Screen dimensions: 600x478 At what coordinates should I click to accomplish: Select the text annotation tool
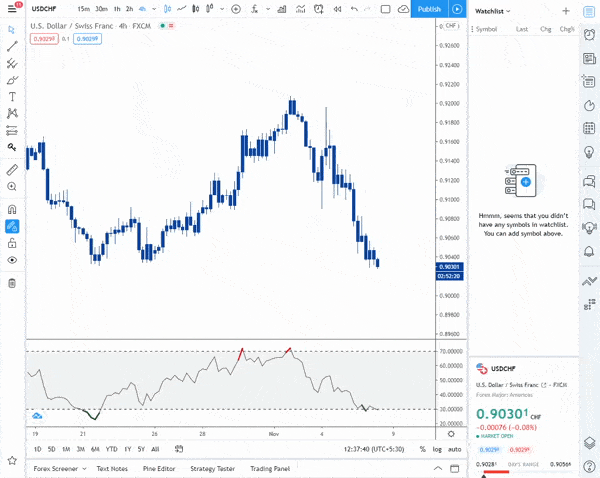[12, 96]
